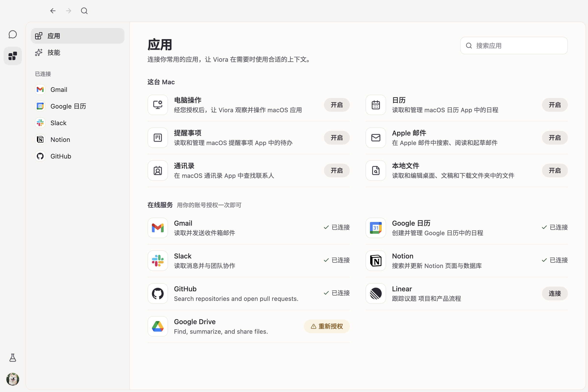Click the Notion logo in 在线服务
The width and height of the screenshot is (588, 392).
coord(376,260)
